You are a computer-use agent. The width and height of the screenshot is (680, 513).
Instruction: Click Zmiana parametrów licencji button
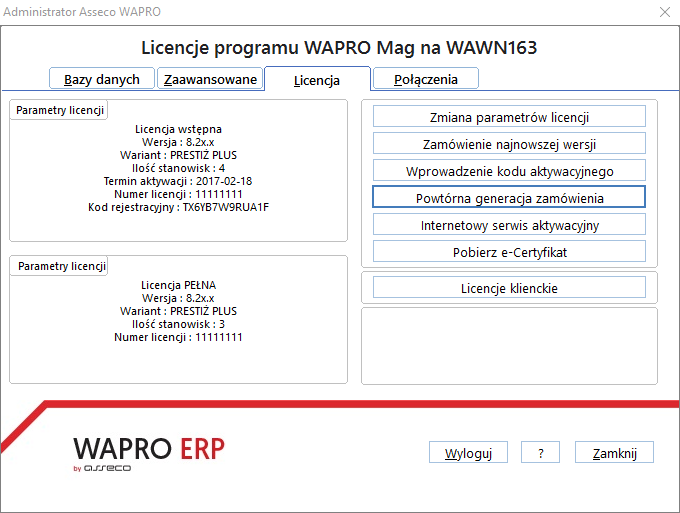click(509, 117)
